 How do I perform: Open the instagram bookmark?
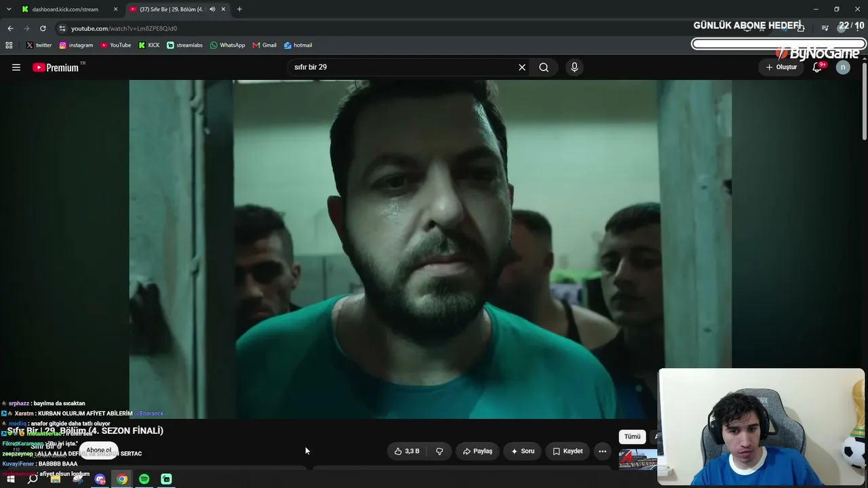pos(76,45)
